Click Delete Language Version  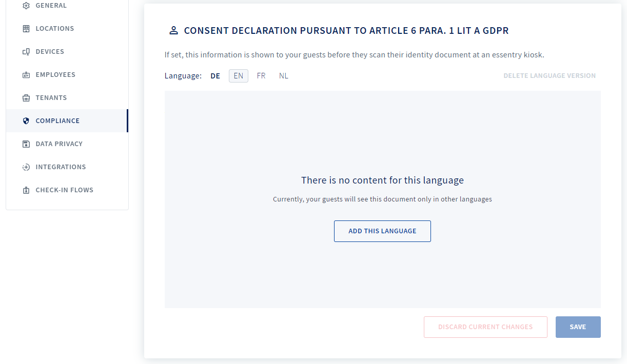(550, 76)
